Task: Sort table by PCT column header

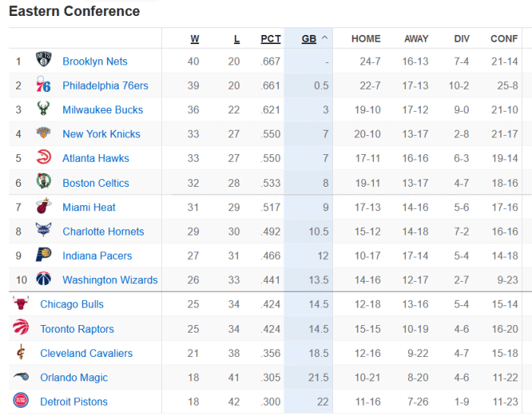Action: (271, 39)
